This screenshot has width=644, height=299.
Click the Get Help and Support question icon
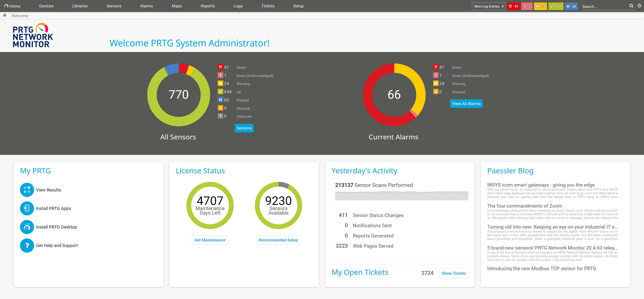tap(27, 245)
